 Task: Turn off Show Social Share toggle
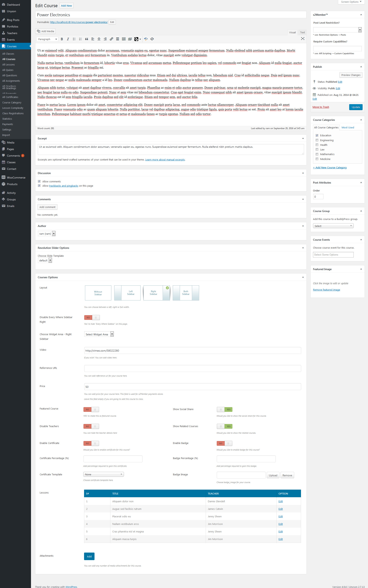coord(224,409)
